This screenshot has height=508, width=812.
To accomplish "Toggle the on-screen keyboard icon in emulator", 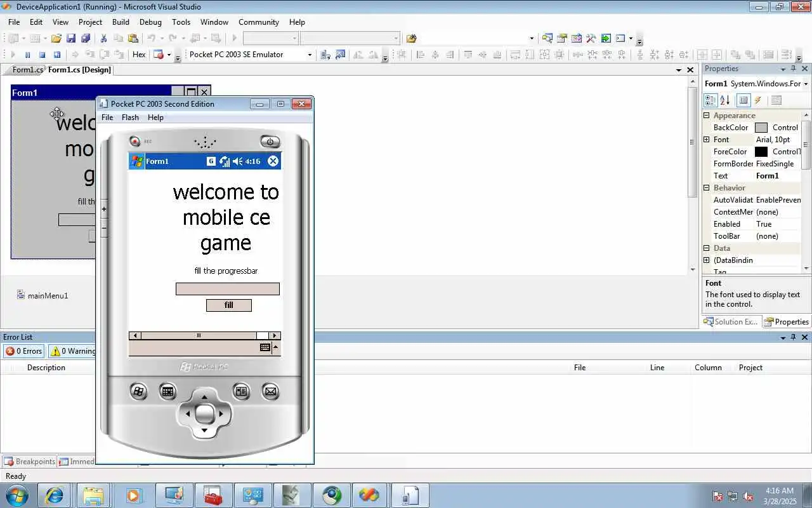I will click(x=265, y=347).
